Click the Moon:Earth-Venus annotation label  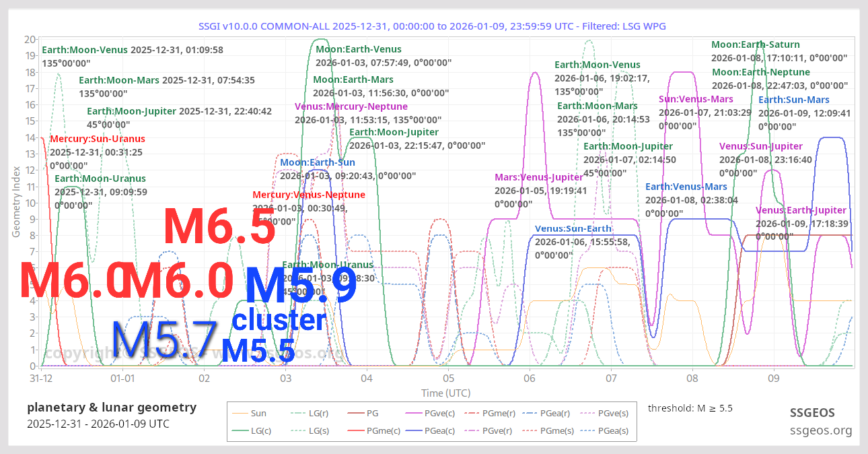point(359,49)
